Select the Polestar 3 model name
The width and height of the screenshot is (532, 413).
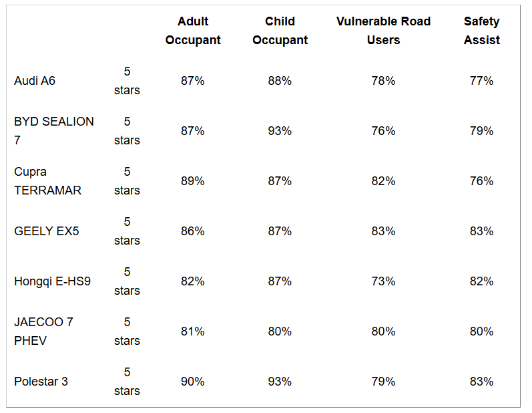click(x=41, y=382)
